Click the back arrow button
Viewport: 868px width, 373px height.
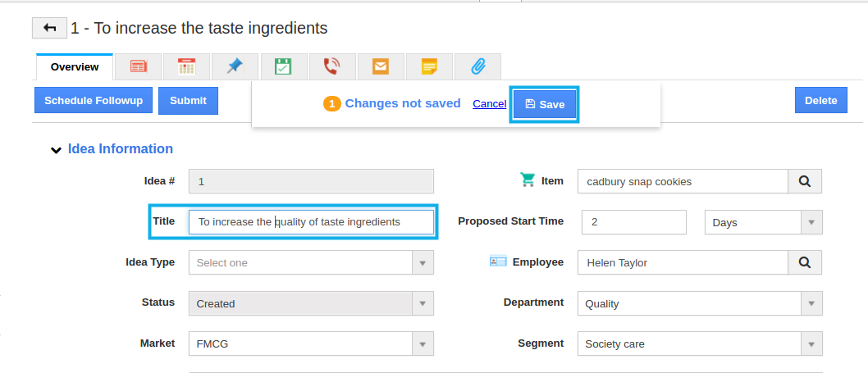coord(50,28)
